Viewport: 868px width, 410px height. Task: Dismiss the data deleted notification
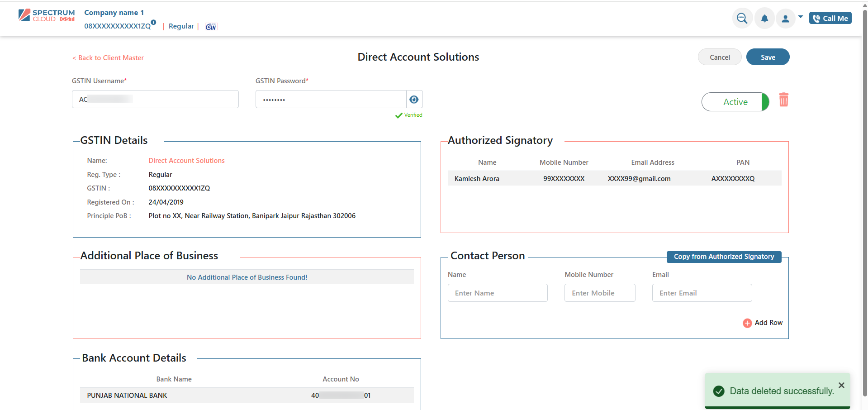coord(841,385)
